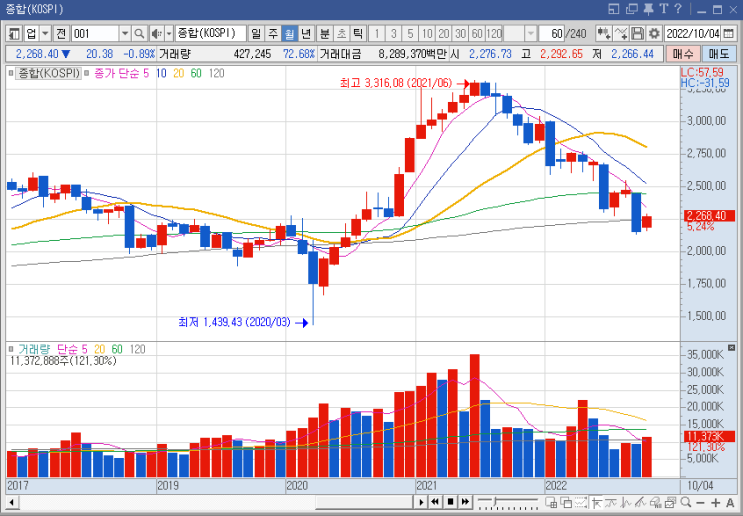Select the 초 (second) period toggle
Image resolution: width=743 pixels, height=516 pixels.
click(341, 34)
